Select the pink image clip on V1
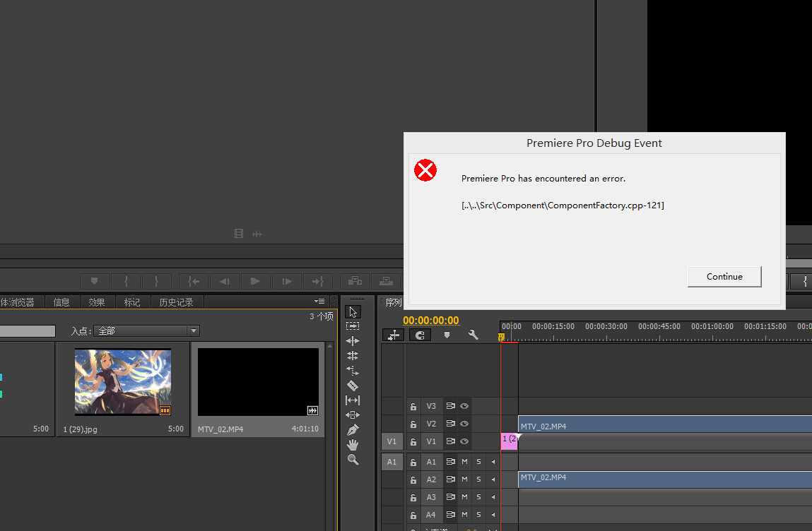 point(509,441)
